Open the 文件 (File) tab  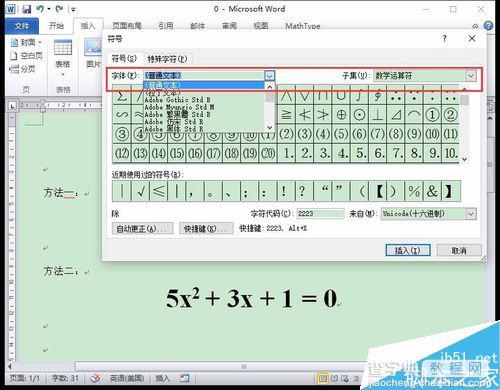pyautogui.click(x=22, y=26)
